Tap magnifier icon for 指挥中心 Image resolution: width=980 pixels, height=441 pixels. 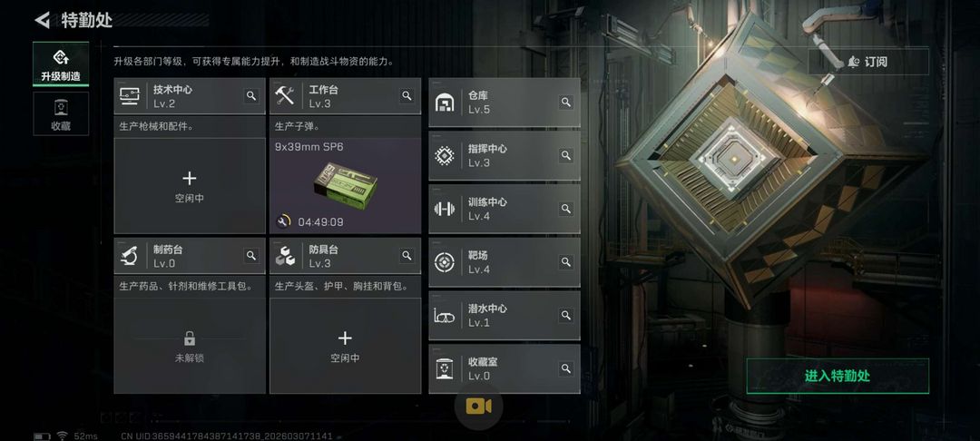(x=566, y=155)
